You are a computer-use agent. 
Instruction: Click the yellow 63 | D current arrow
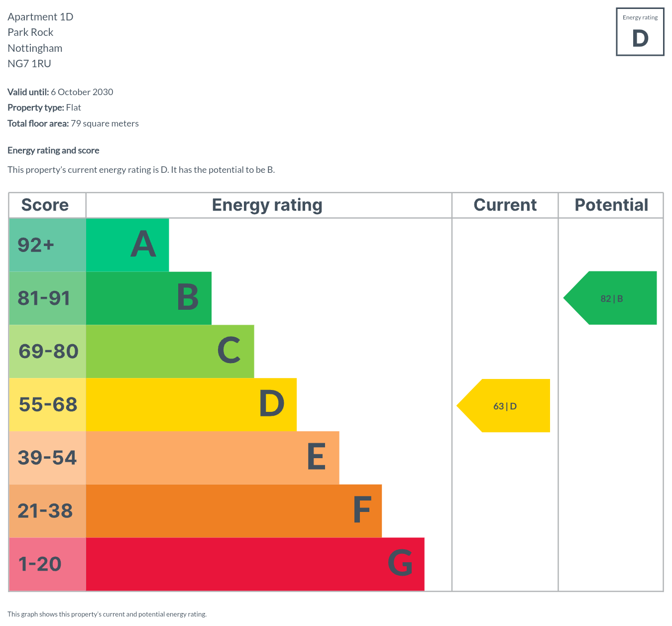pos(505,406)
